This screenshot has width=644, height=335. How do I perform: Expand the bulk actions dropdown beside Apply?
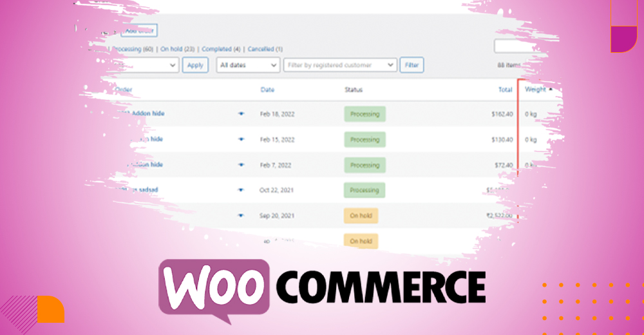tap(146, 65)
